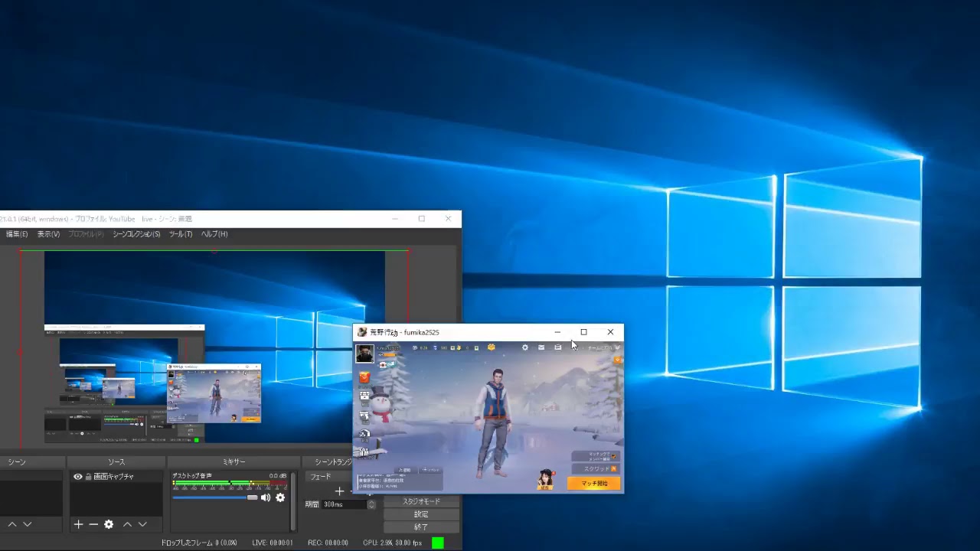
Task: Open source properties gear in Sources panel
Action: pyautogui.click(x=109, y=524)
